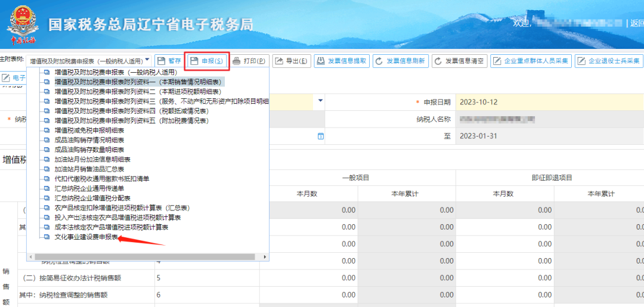Select 投入产出法核定农产品增值税进项税额计算表
Viewport: 644px width, 307px height.
(x=117, y=217)
